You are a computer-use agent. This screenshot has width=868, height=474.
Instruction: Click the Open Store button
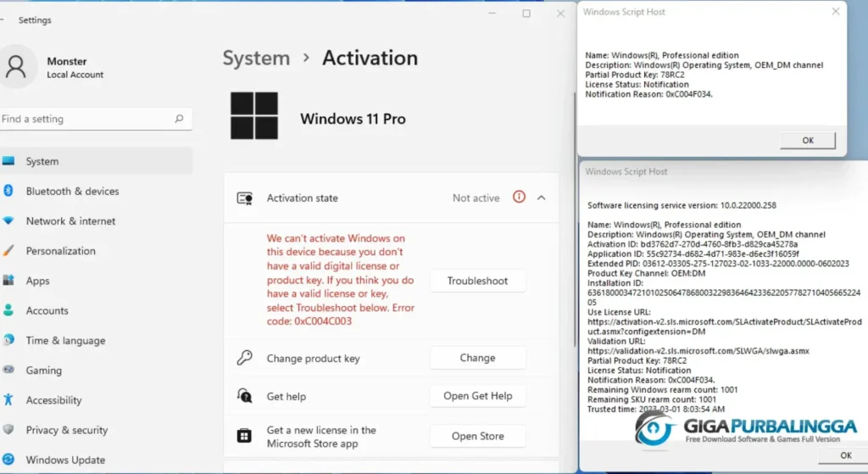477,437
